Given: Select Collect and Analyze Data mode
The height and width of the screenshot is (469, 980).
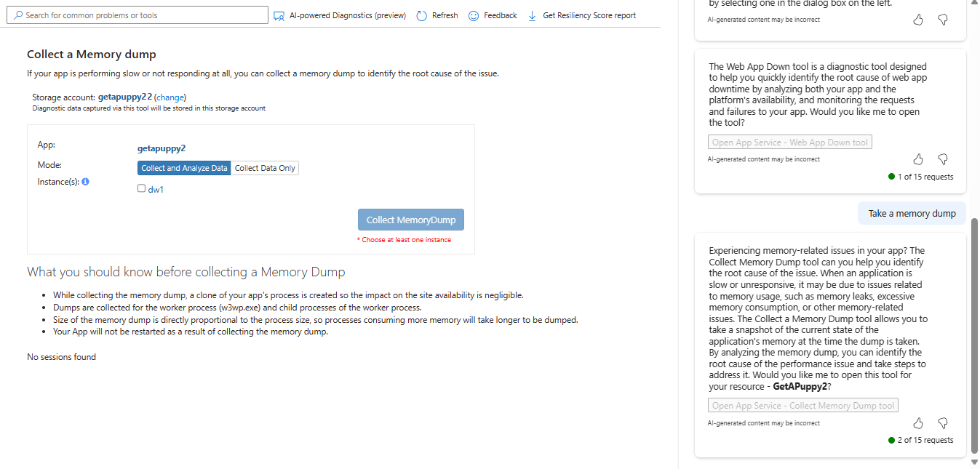Looking at the screenshot, I should 184,168.
